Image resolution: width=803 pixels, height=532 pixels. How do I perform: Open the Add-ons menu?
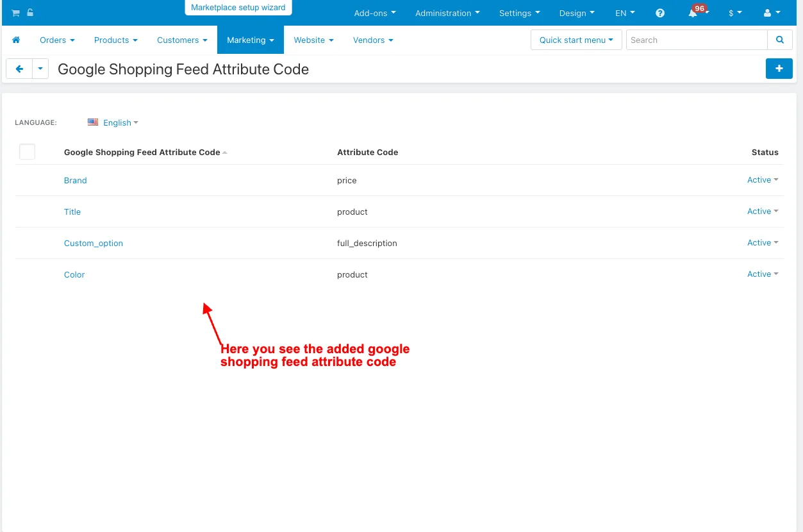pyautogui.click(x=375, y=13)
